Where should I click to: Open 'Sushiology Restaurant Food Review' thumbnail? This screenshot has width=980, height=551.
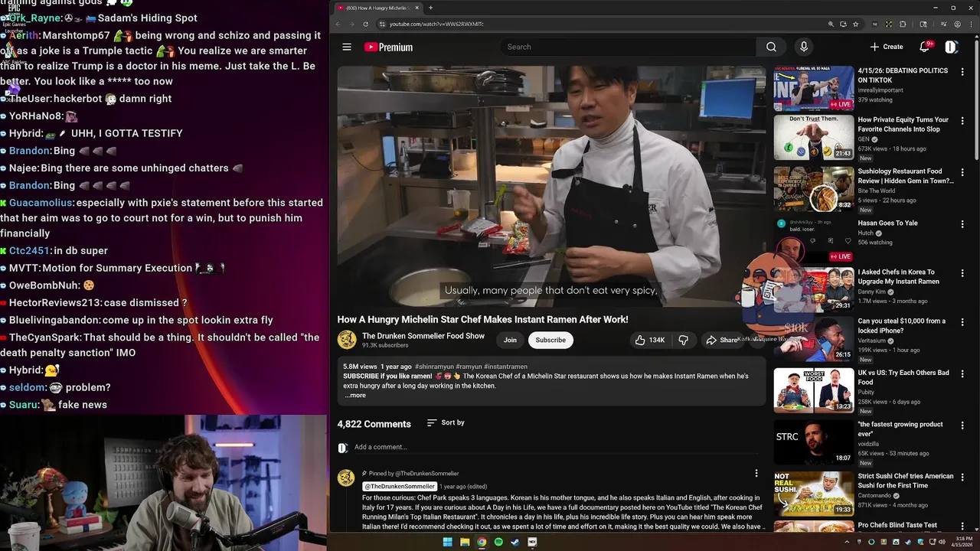(x=813, y=188)
